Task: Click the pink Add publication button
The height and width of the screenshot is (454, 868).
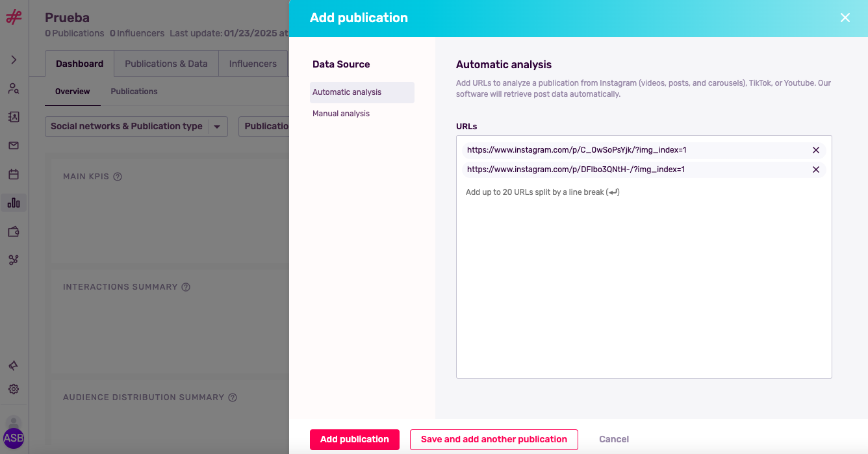Action: (x=355, y=439)
